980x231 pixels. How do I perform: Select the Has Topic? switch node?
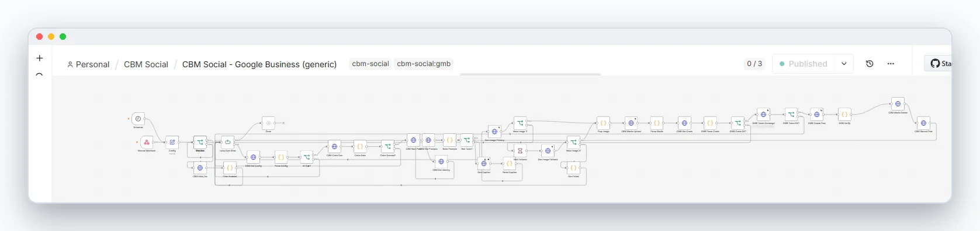(467, 140)
